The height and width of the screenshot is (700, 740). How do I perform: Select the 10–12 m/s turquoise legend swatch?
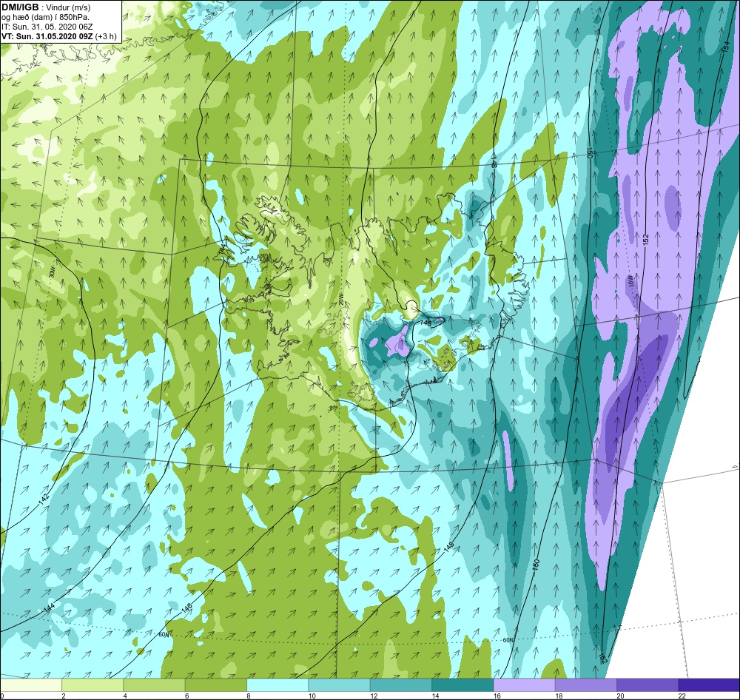(339, 684)
